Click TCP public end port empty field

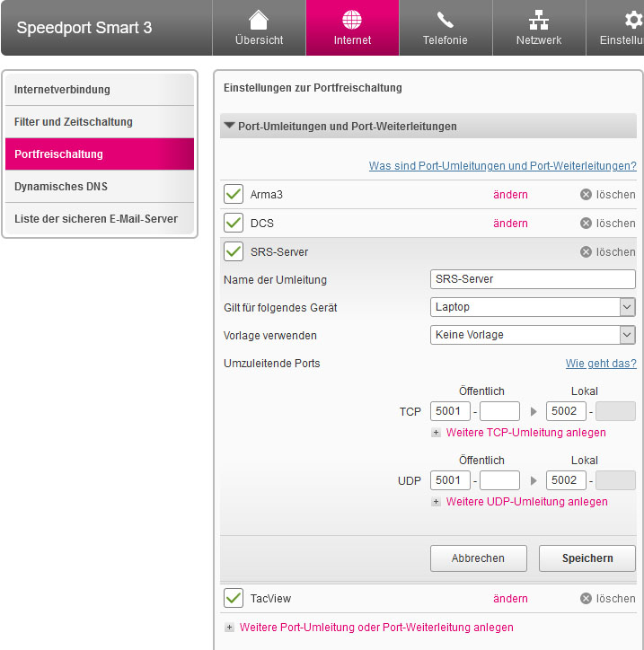[499, 411]
